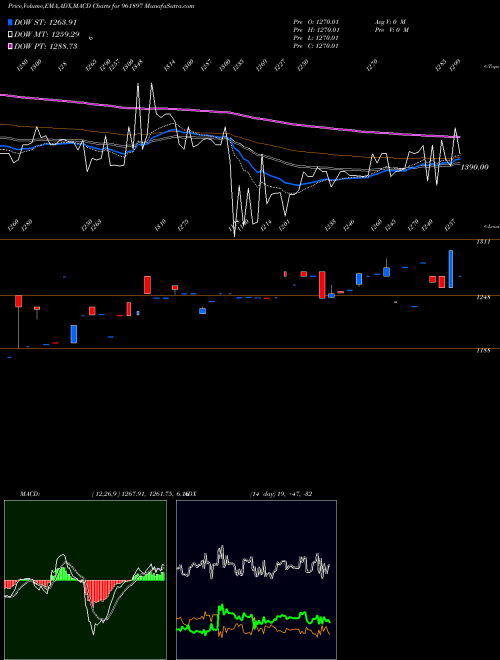The height and width of the screenshot is (660, 500).
Task: Click the 1248 axis level label
Action: (483, 298)
